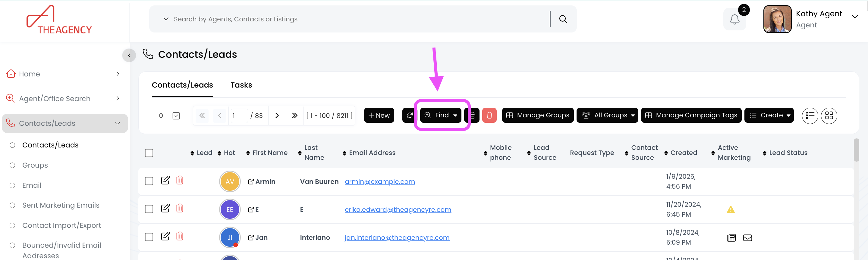
Task: Switch to list view layout
Action: pos(810,116)
